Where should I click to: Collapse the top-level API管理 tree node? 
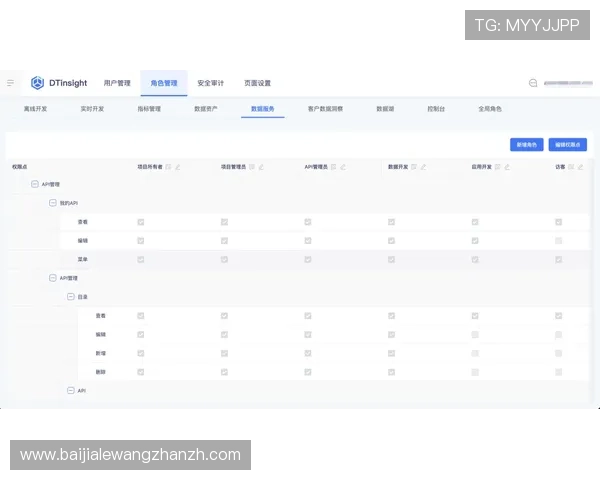(x=35, y=184)
